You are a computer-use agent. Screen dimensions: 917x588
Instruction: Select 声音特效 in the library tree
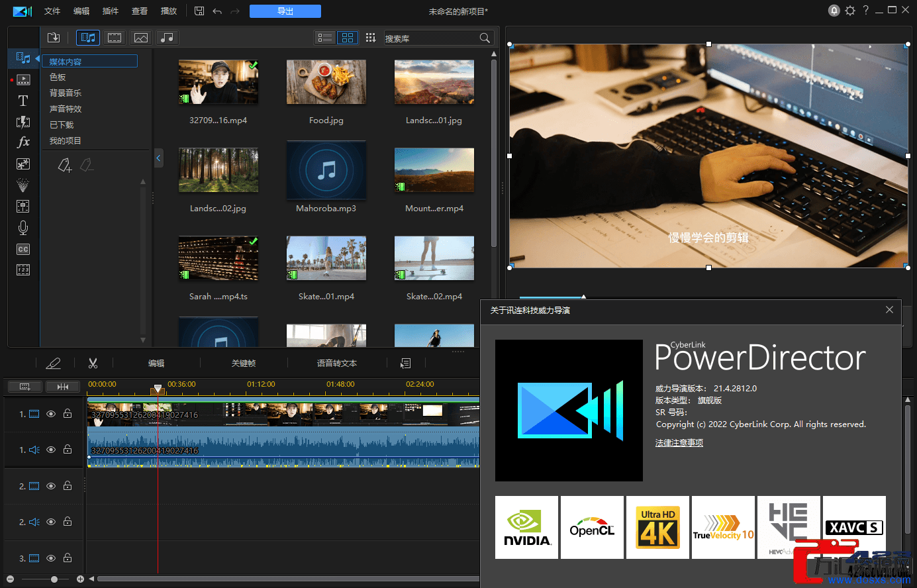tap(66, 109)
